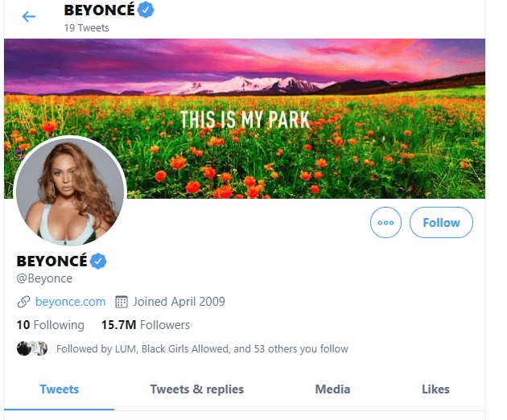Click the verified badge in the top header

point(146,10)
